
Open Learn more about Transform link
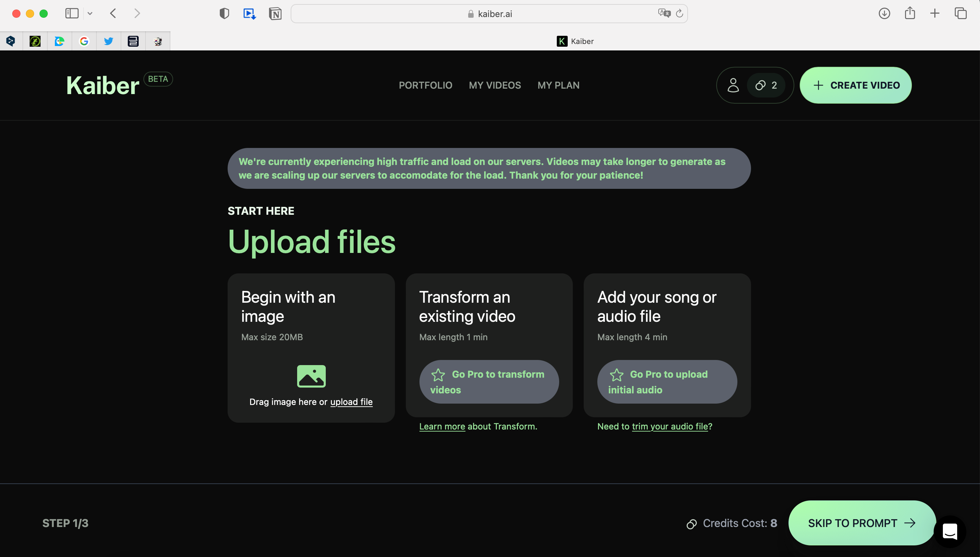point(442,426)
